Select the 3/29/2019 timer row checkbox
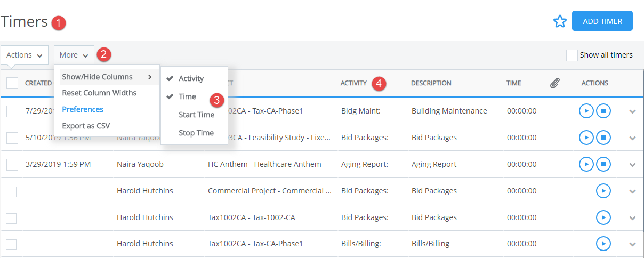 (x=12, y=164)
